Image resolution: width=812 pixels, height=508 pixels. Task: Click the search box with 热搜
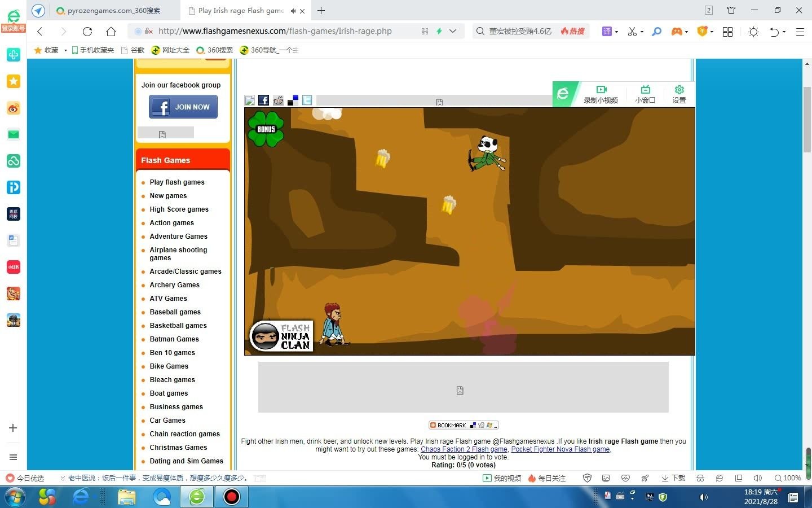pos(531,31)
